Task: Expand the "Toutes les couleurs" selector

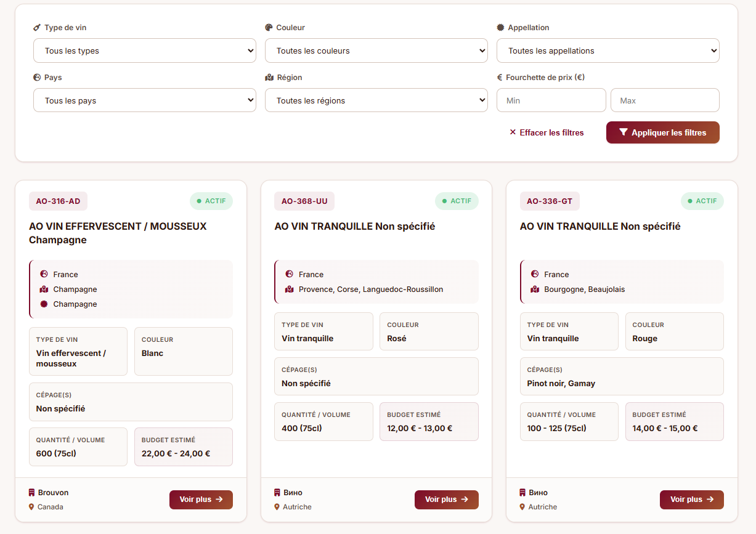Action: pyautogui.click(x=376, y=50)
